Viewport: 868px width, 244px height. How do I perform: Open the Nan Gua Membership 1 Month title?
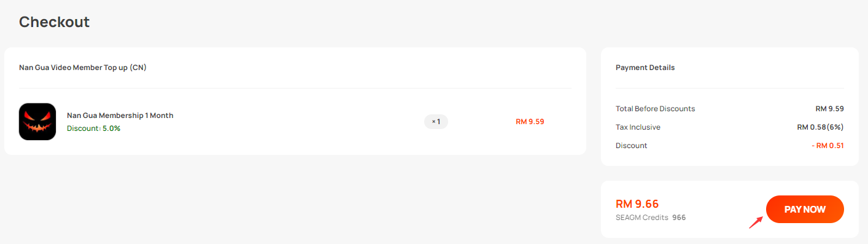coord(120,116)
